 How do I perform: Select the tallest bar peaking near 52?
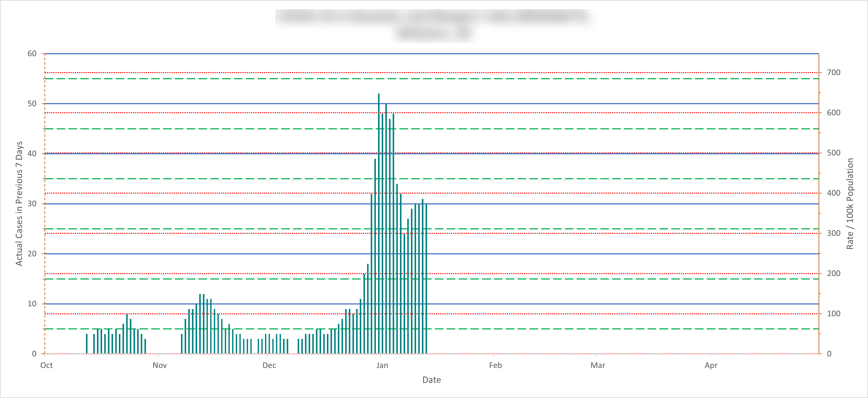coord(379,223)
